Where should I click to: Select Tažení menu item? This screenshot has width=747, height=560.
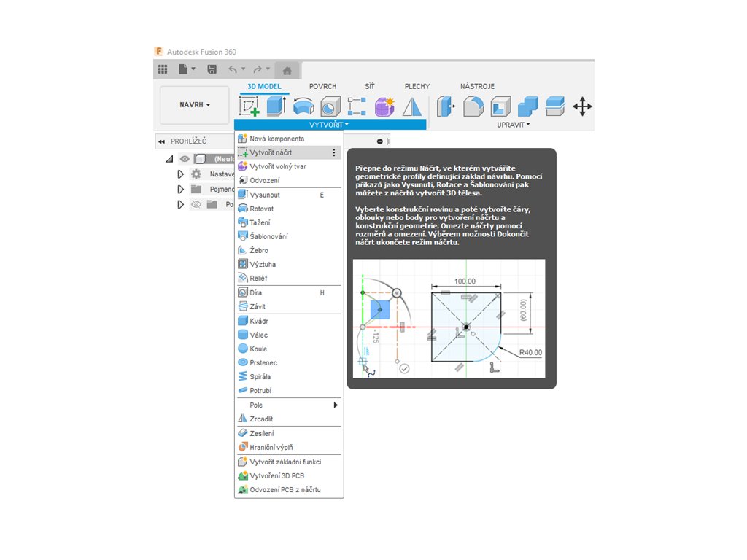(289, 222)
